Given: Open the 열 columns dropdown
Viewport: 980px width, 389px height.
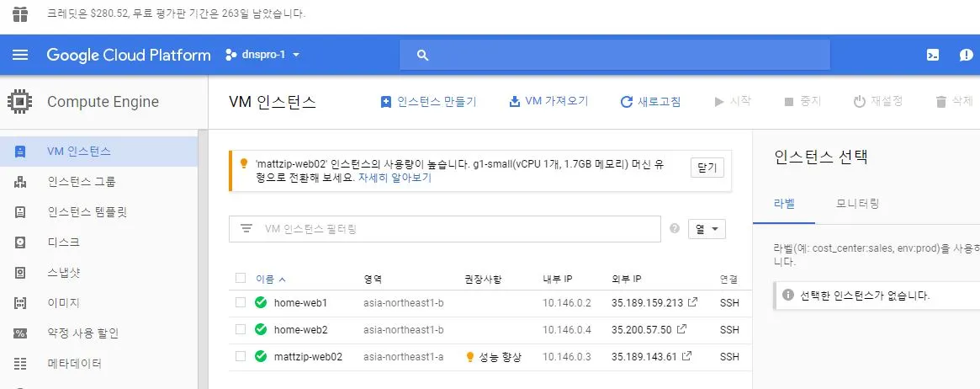Looking at the screenshot, I should point(707,229).
